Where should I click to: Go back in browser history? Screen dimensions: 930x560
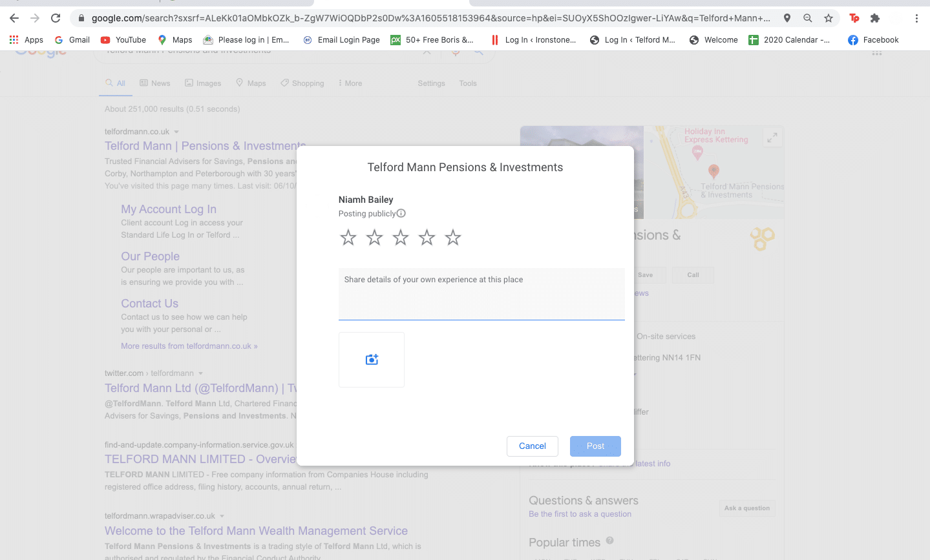[x=14, y=18]
